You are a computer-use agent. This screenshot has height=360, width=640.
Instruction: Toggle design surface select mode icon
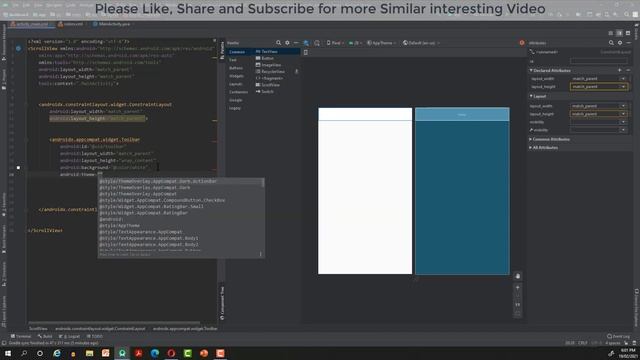pos(306,43)
